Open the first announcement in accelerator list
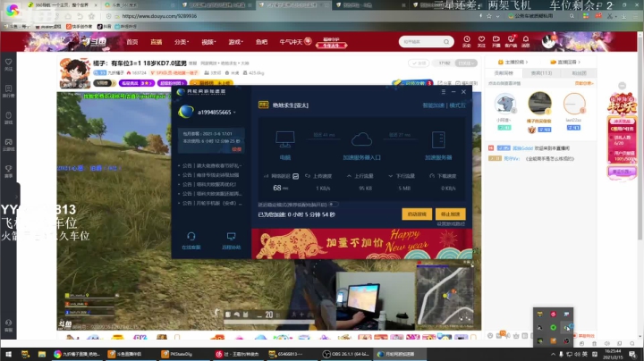Image resolution: width=644 pixels, height=361 pixels. click(x=211, y=165)
